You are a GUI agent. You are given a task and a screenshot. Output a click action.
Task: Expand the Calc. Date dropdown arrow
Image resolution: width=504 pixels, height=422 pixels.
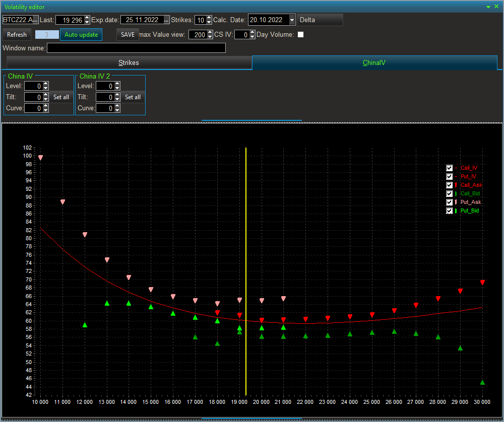tap(292, 20)
